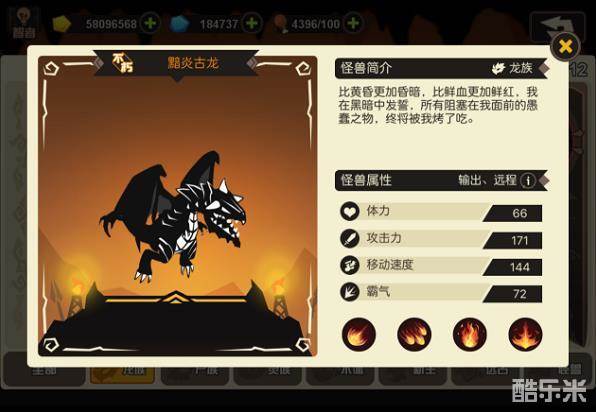Viewport: 596px width, 412px height.
Task: Open the first fireball skill icon
Action: tap(358, 334)
